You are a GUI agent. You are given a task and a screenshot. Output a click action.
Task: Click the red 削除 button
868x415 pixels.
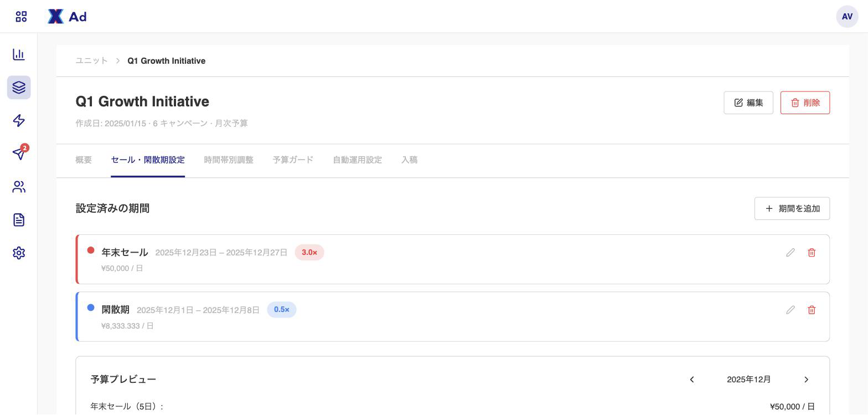coord(805,103)
